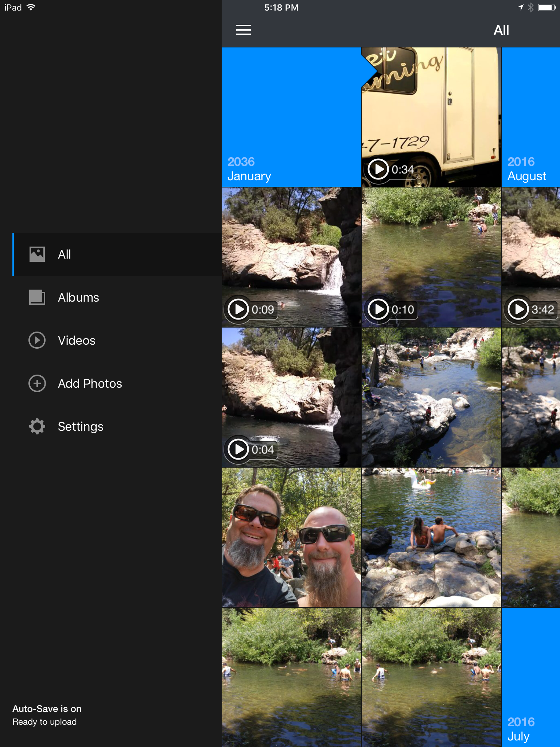Select the Albums menu item
Screen dimensions: 560x747
coord(117,297)
